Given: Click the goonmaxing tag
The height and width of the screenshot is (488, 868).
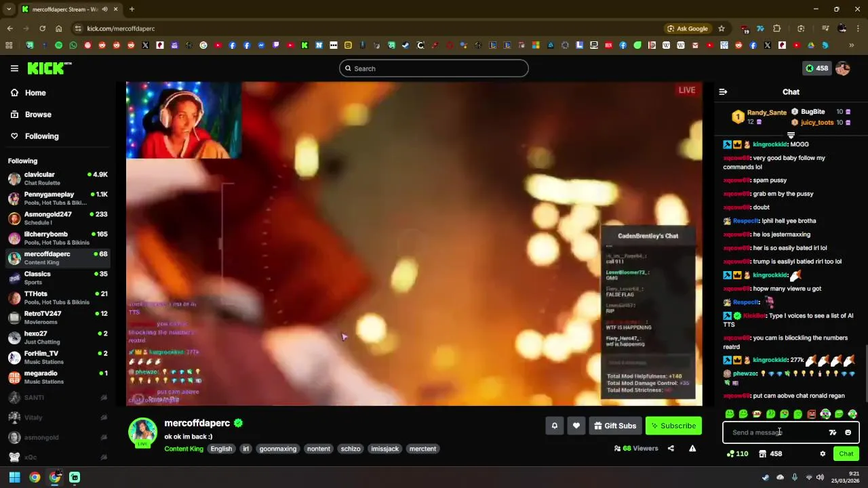Looking at the screenshot, I should [278, 449].
